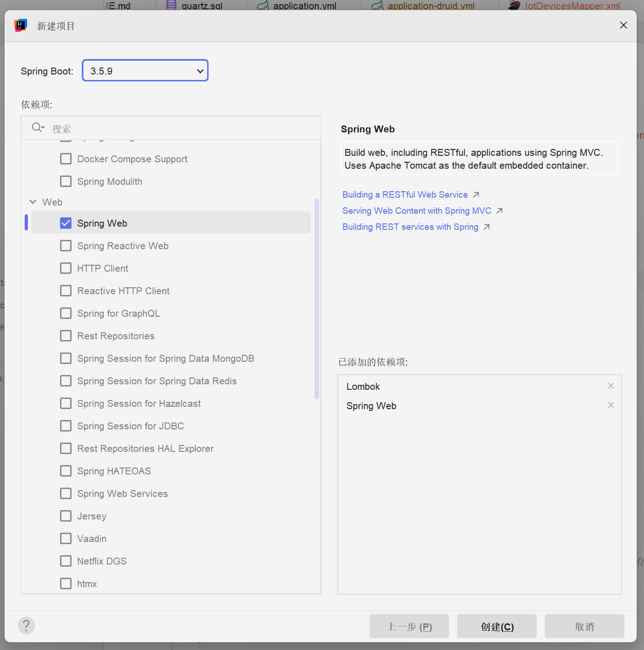Screen dimensions: 644x650
Task: Click external arrow beside Building REST services link
Action: pos(486,227)
